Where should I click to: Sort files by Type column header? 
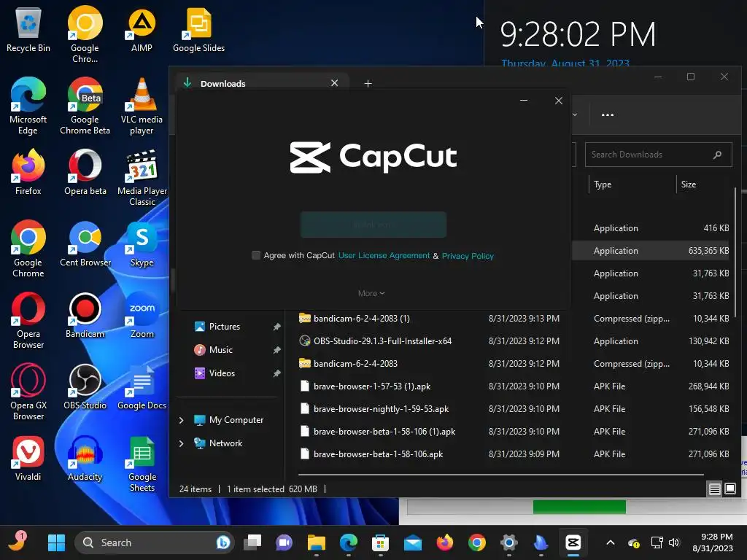603,184
